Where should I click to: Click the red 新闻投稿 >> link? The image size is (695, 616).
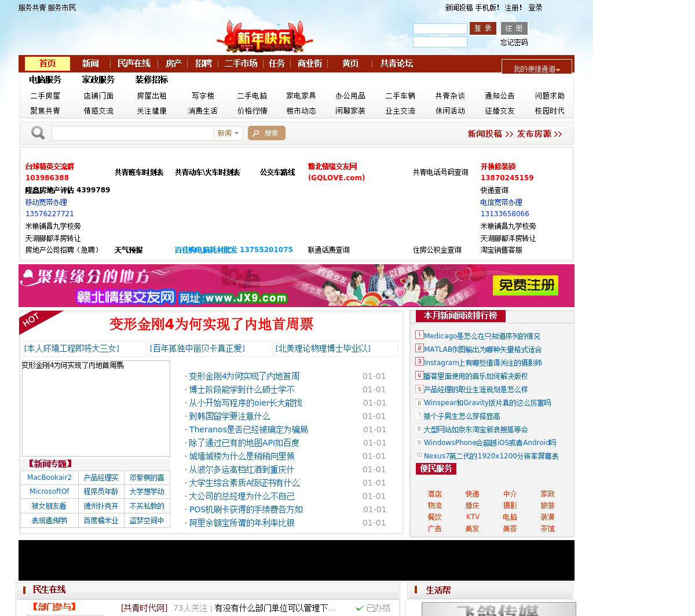[x=491, y=134]
